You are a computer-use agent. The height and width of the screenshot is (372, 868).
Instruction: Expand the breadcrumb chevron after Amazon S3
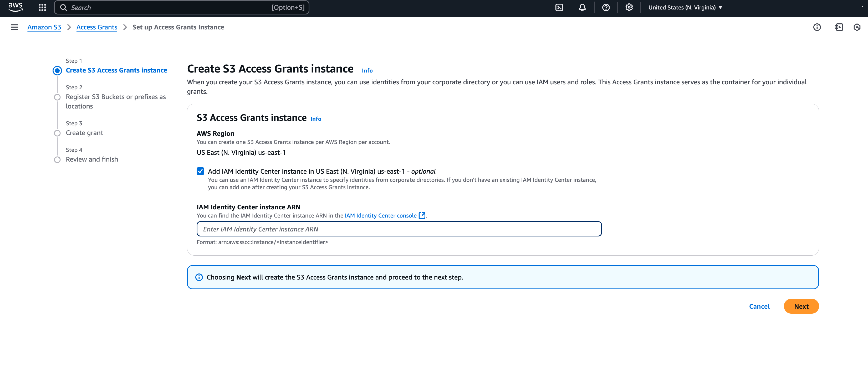coord(69,27)
